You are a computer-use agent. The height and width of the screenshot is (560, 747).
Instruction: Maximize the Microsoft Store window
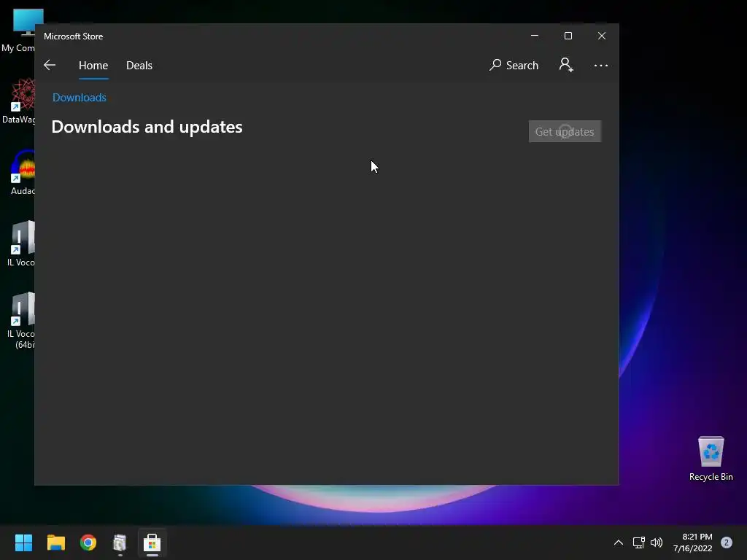(x=568, y=36)
